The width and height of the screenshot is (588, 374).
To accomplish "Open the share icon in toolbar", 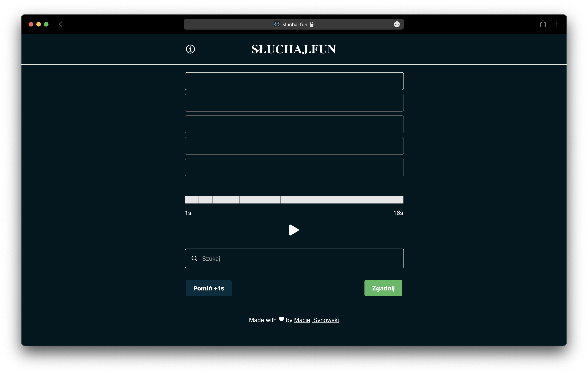I will (543, 24).
